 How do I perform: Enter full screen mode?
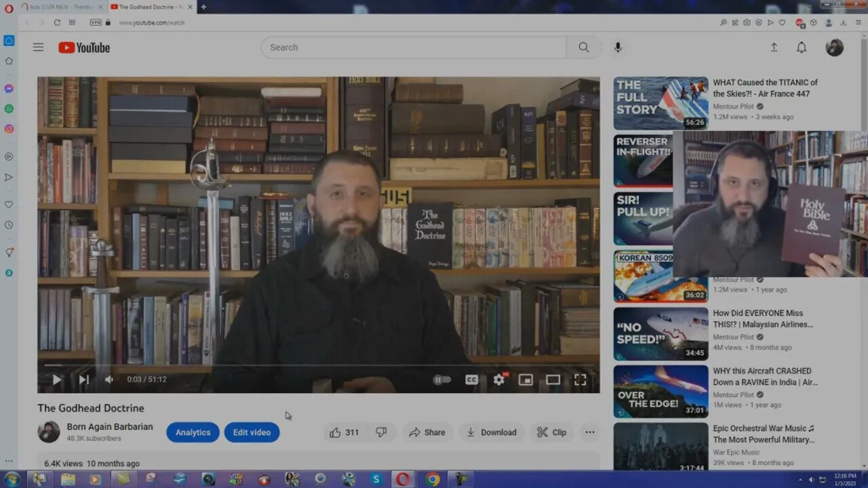pyautogui.click(x=580, y=380)
